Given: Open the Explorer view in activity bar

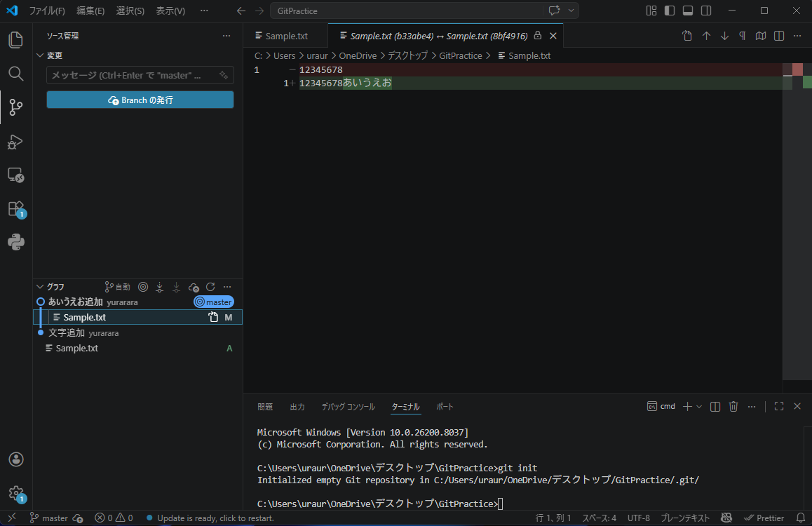Looking at the screenshot, I should (15, 40).
